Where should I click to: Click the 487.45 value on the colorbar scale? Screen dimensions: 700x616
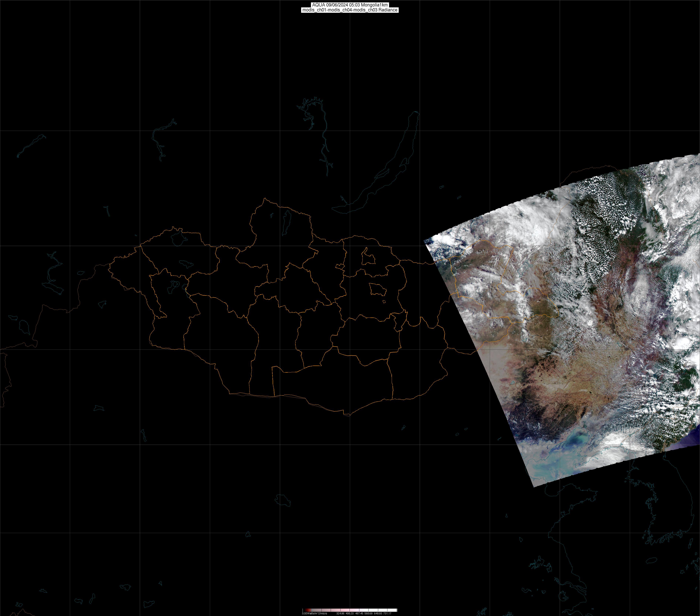359,613
